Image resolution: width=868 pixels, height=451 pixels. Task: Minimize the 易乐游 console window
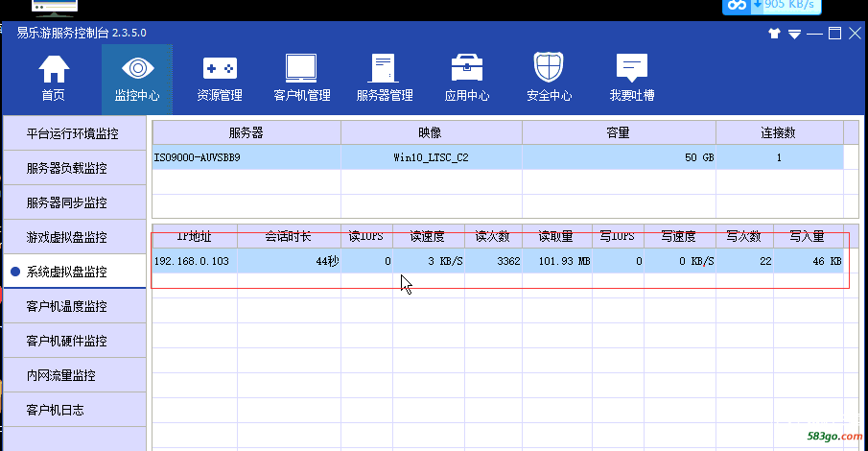pos(814,34)
